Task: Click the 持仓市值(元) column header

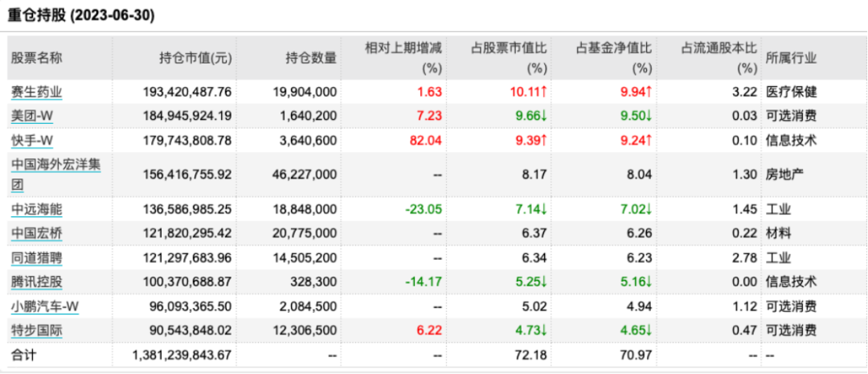Action: (194, 58)
